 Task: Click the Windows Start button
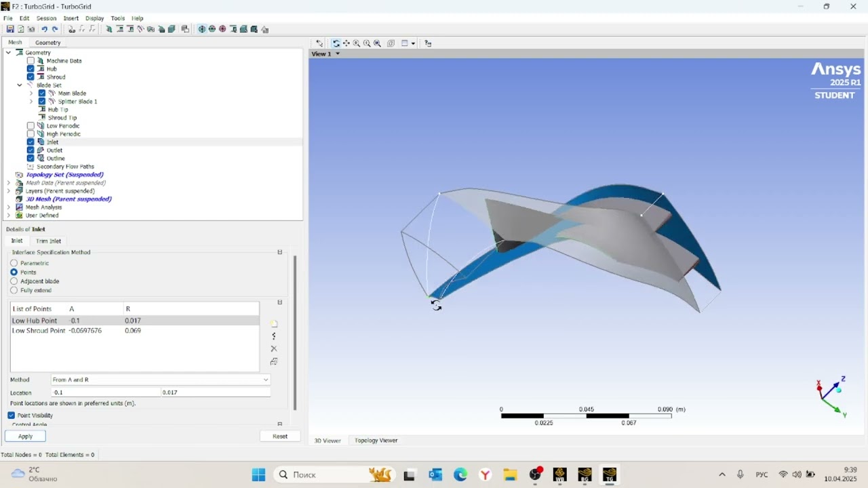click(258, 474)
